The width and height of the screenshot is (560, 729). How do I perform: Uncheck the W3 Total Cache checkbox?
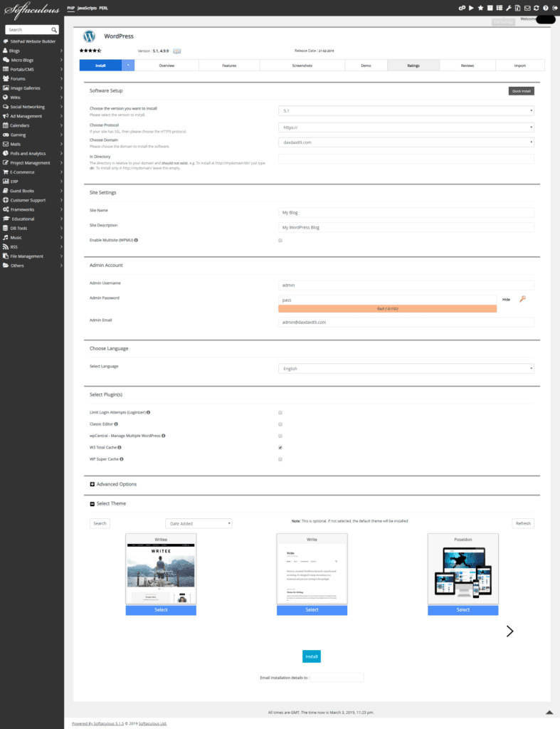tap(280, 447)
